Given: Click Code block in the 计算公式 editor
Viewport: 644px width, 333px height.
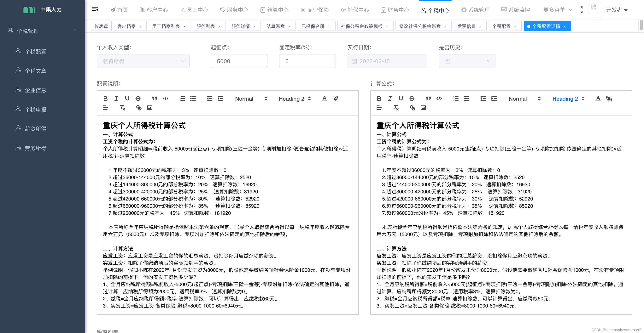Looking at the screenshot, I should click(x=439, y=99).
